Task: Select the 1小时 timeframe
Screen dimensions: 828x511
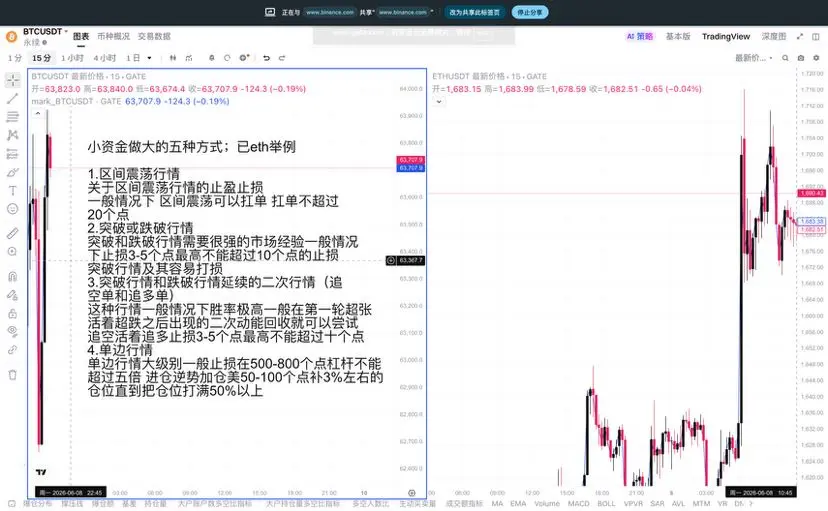Action: pos(72,58)
